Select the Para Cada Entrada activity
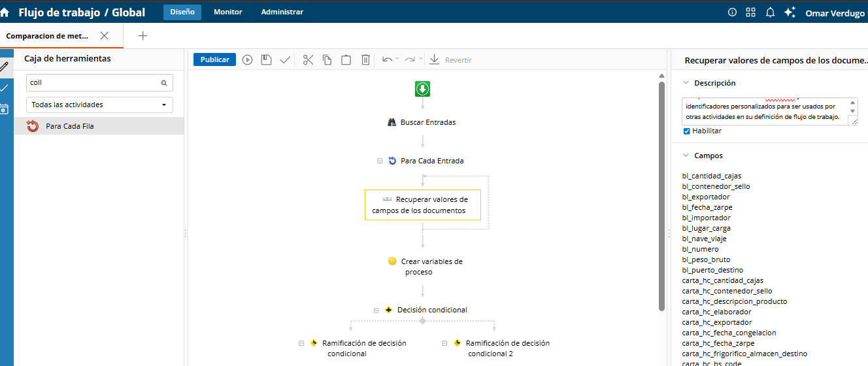 pyautogui.click(x=426, y=161)
